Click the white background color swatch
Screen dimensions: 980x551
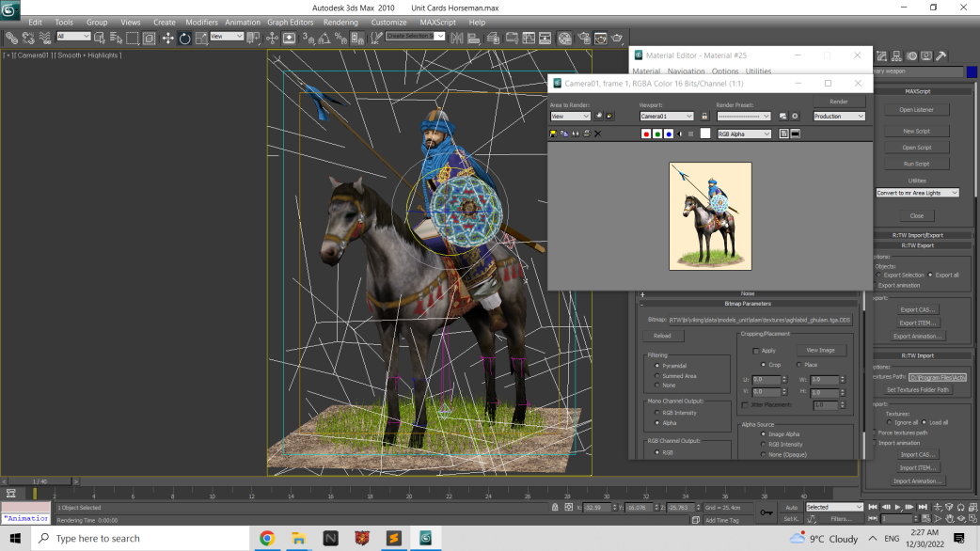point(705,134)
